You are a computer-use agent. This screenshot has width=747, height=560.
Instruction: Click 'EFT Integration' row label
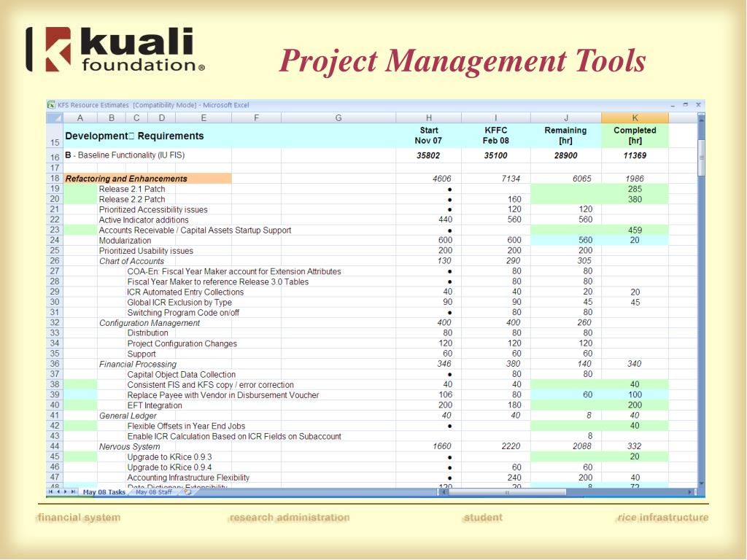pos(155,405)
